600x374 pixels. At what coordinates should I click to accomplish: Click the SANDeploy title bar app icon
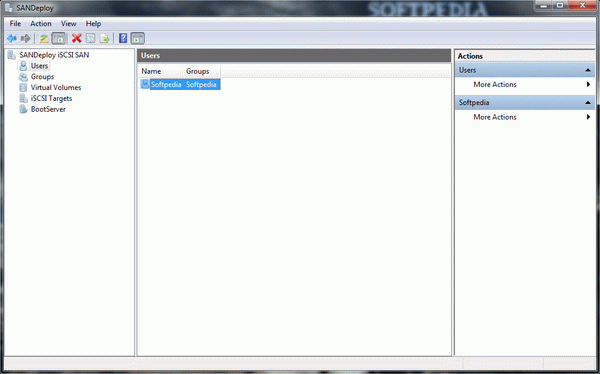tap(8, 8)
